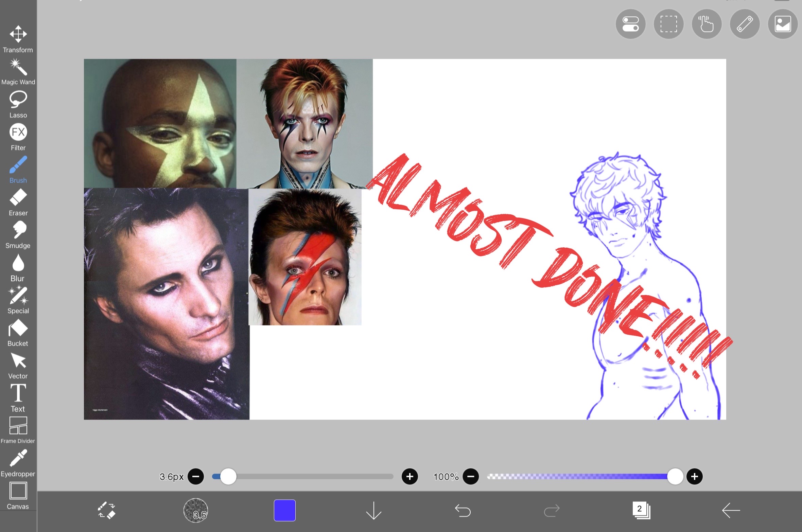This screenshot has height=532, width=802.
Task: Increase opacity with plus button
Action: click(x=695, y=476)
